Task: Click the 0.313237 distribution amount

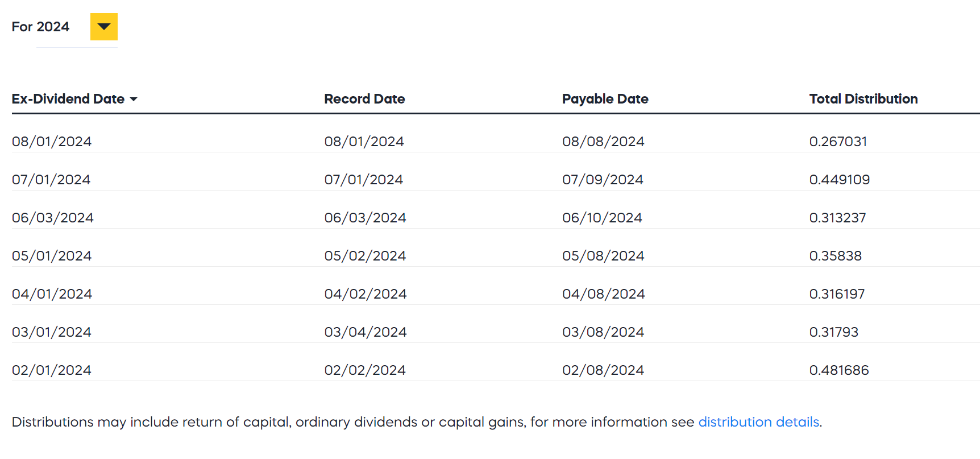Action: pyautogui.click(x=837, y=218)
